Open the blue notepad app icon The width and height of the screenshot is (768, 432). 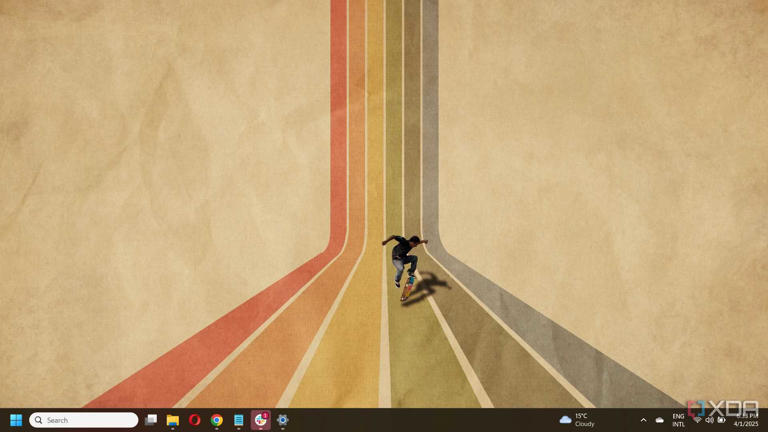pyautogui.click(x=239, y=420)
